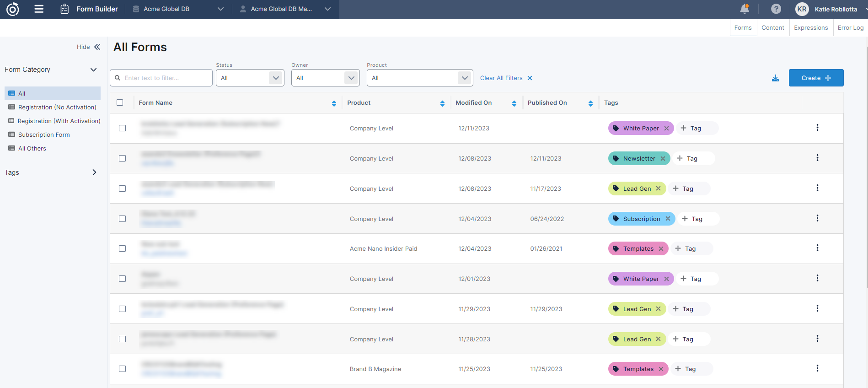Switch to the Expressions tab
Screen dimensions: 868x388
click(x=810, y=28)
